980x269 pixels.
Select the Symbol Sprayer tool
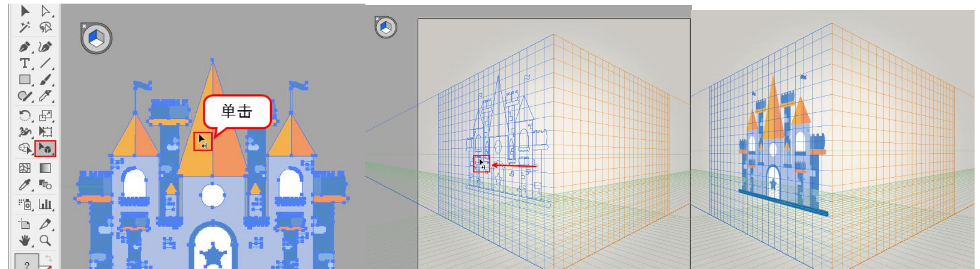tap(25, 204)
